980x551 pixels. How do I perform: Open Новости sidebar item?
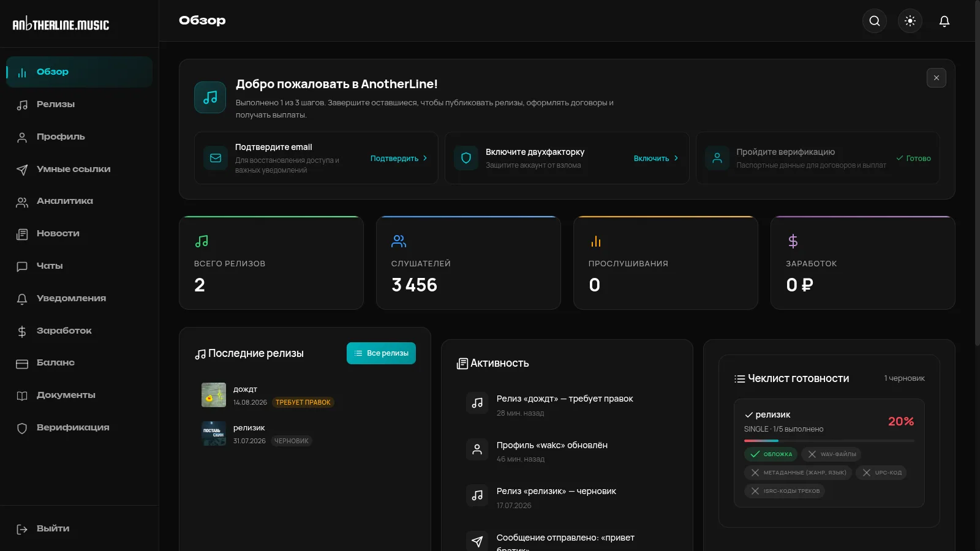(x=80, y=233)
